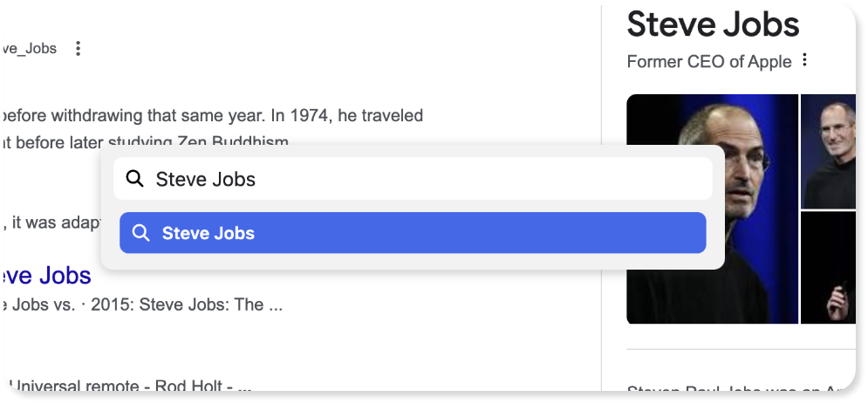Click the magnifier icon in the blue suggestion row
The height and width of the screenshot is (404, 868).
[x=140, y=233]
